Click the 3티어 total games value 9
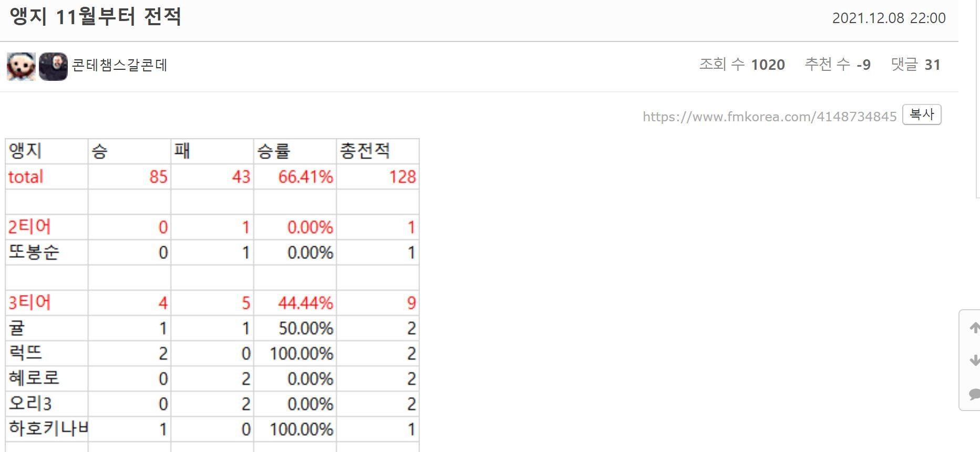 point(378,303)
